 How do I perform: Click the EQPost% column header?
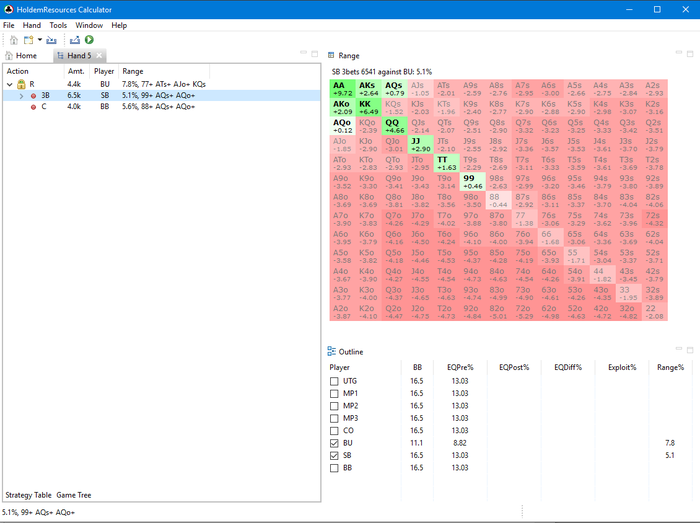pyautogui.click(x=514, y=367)
